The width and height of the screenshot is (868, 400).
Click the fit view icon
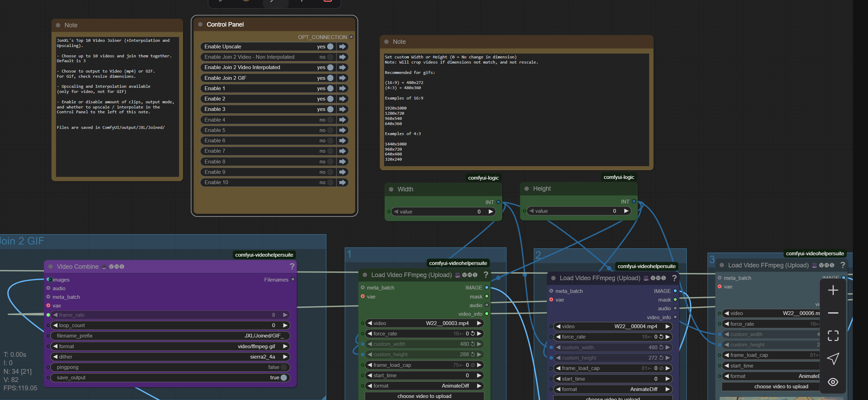pos(833,336)
